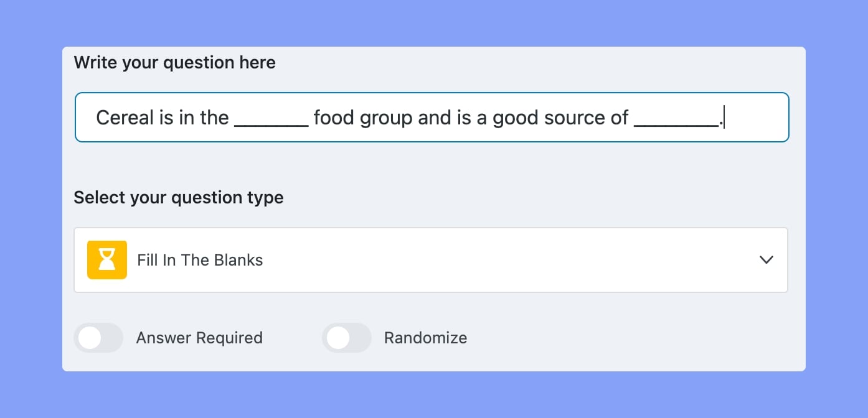Open the Fill In The Blanks dropdown

pyautogui.click(x=431, y=260)
